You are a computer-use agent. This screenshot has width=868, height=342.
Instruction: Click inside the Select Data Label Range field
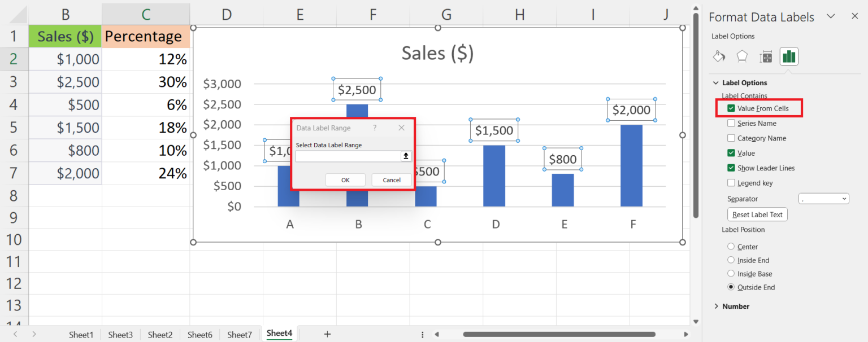click(x=346, y=156)
